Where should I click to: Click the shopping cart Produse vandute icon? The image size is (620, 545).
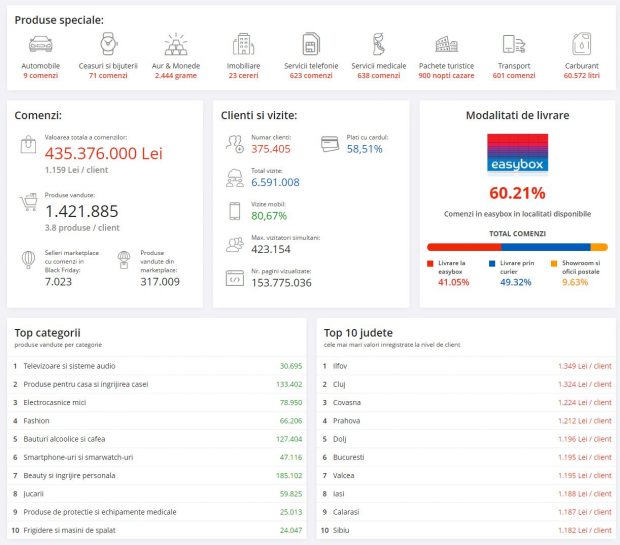point(29,204)
